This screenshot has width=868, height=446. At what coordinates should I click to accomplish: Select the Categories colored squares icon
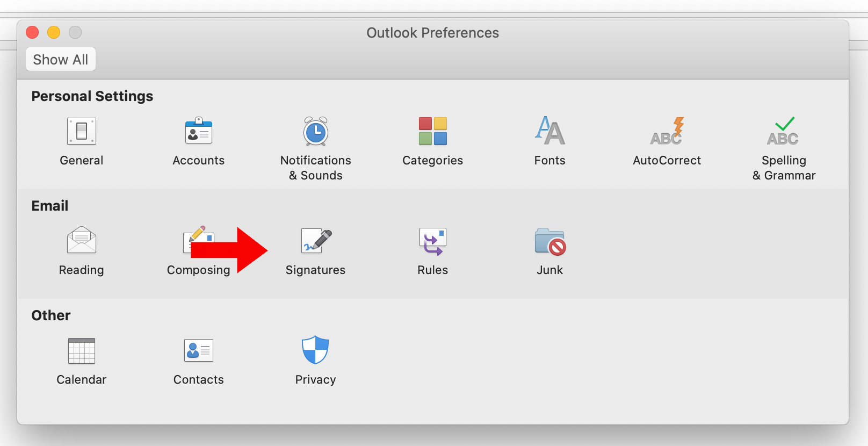point(432,131)
